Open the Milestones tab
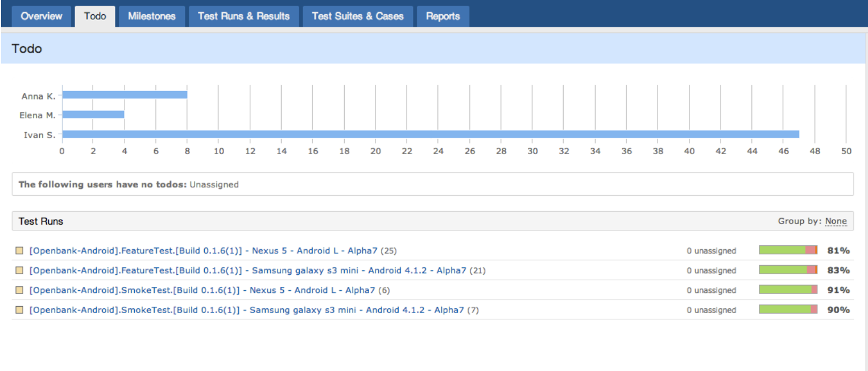The width and height of the screenshot is (868, 371). tap(151, 16)
